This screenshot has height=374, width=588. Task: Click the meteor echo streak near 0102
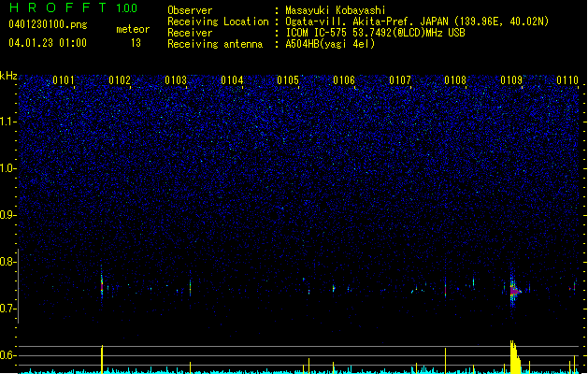coord(102,283)
